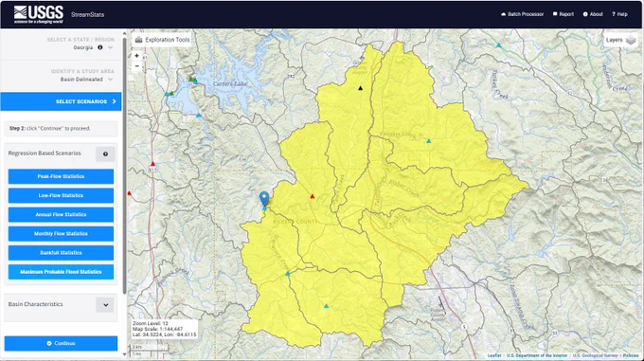Click the StreamStats title text
The width and height of the screenshot is (644, 361).
[x=87, y=14]
